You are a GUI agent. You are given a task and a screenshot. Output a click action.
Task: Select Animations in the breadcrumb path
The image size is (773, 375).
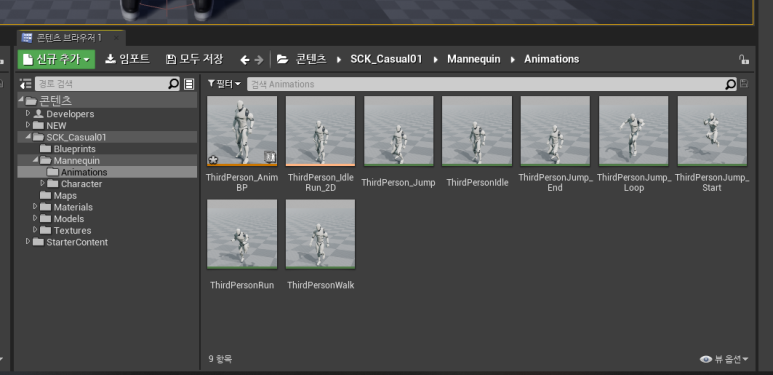(x=552, y=59)
